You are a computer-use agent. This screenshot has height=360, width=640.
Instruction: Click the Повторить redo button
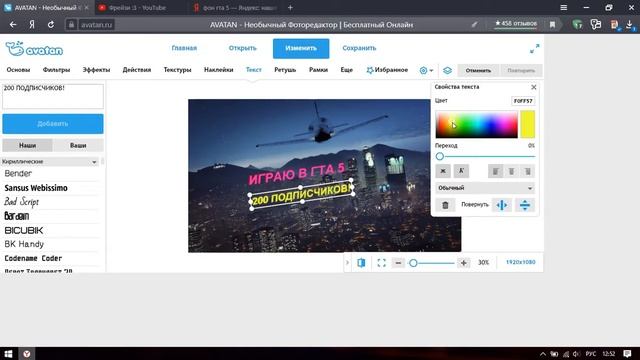(521, 70)
